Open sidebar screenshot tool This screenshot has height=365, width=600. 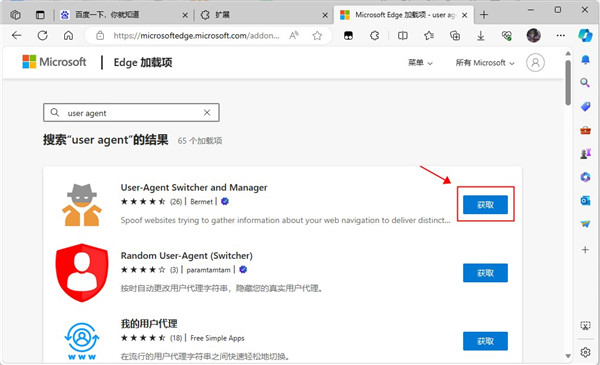(x=585, y=326)
